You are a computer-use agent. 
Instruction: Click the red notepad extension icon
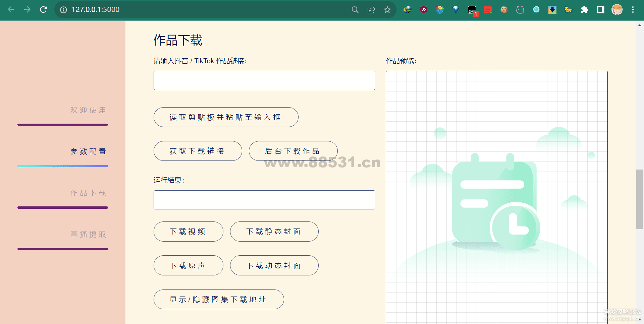488,10
